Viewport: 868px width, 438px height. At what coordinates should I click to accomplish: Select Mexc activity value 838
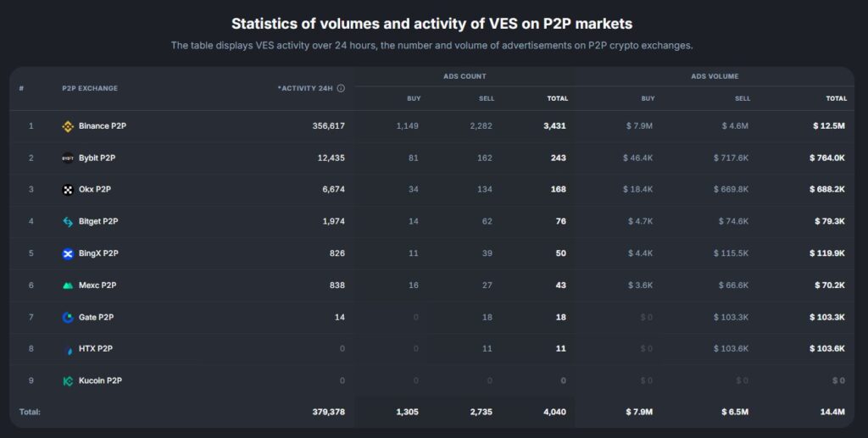(337, 286)
